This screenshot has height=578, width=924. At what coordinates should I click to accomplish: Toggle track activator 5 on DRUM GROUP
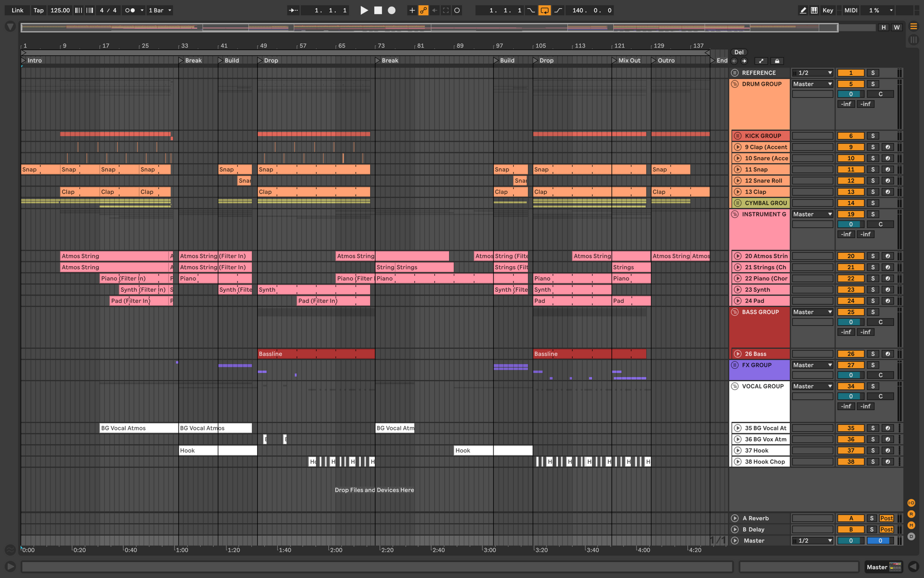[x=851, y=84]
